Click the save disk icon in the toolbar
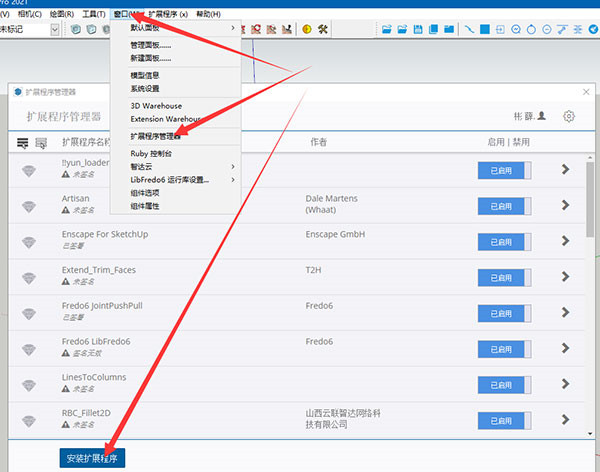Viewport: 600px width, 472px height. point(418,29)
